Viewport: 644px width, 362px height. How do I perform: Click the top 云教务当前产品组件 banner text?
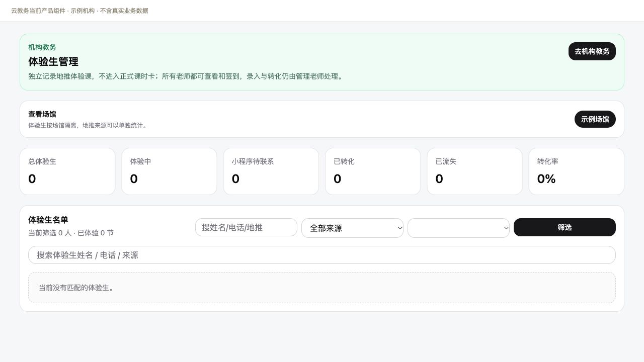79,11
